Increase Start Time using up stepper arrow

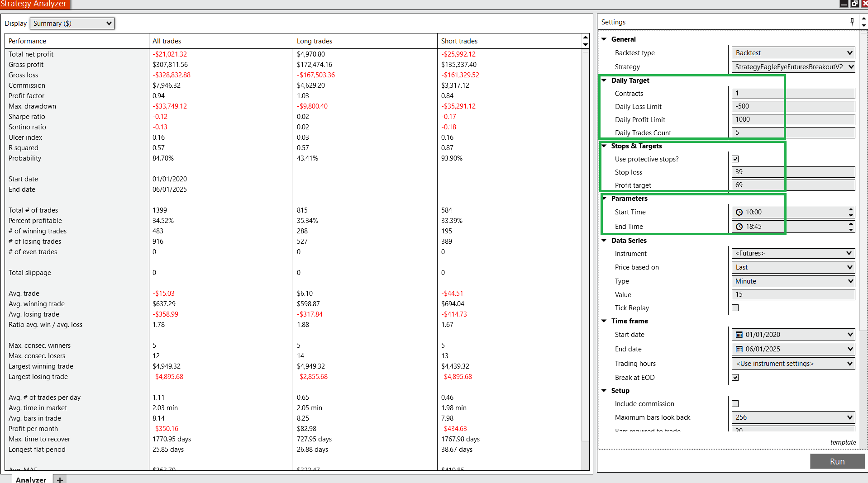coord(851,209)
